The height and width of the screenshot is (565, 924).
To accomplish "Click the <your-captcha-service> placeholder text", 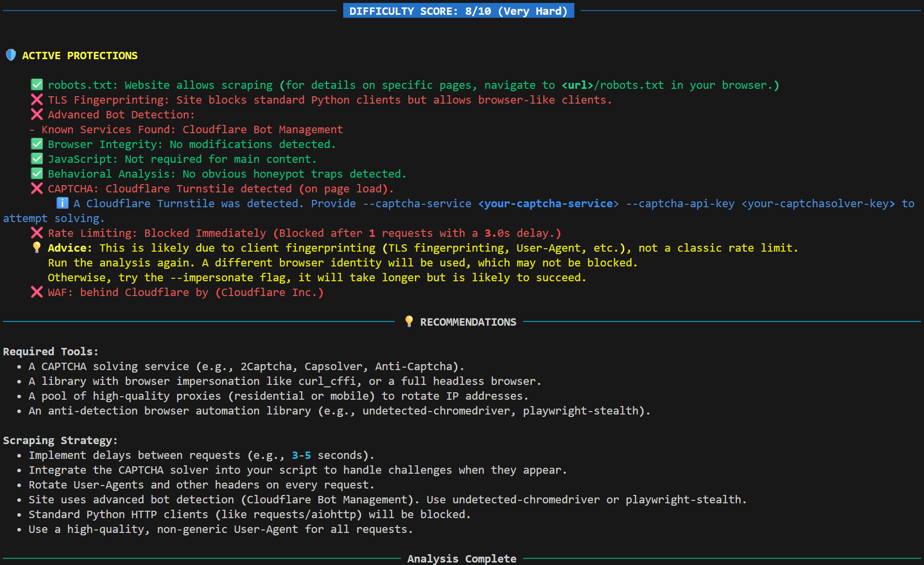I will pos(549,204).
